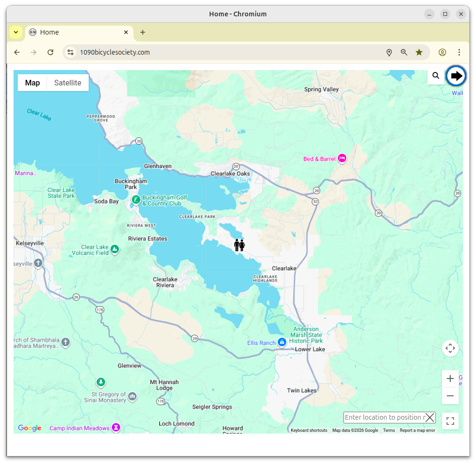Click the map search magnifier icon
The height and width of the screenshot is (464, 476).
(x=435, y=76)
